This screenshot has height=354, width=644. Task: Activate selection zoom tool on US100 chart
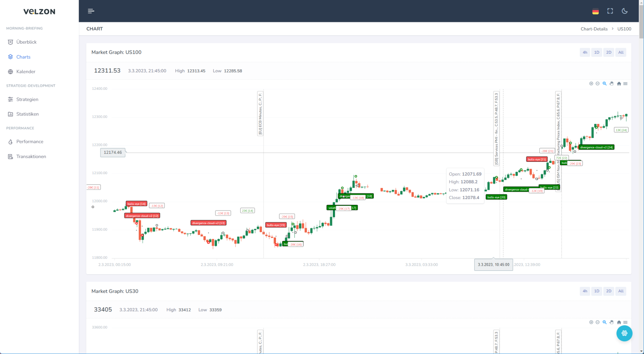pyautogui.click(x=605, y=84)
